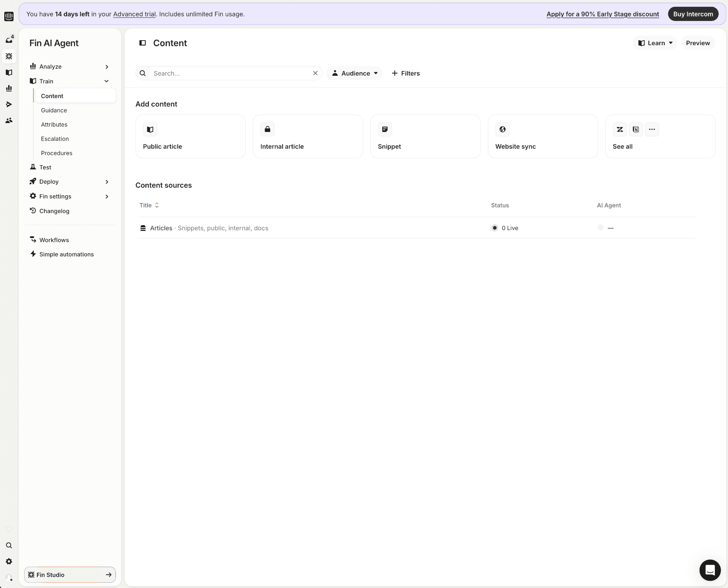Viewport: 728px width, 588px height.
Task: Open the Learn dropdown menu
Action: [655, 43]
